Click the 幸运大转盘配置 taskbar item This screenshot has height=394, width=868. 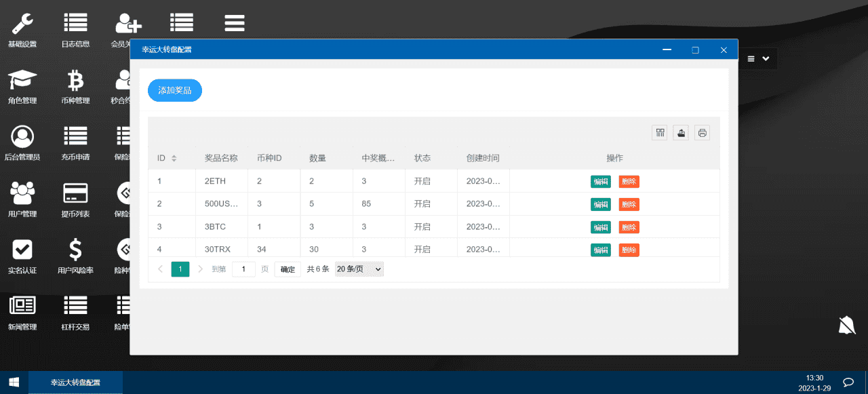click(x=75, y=382)
